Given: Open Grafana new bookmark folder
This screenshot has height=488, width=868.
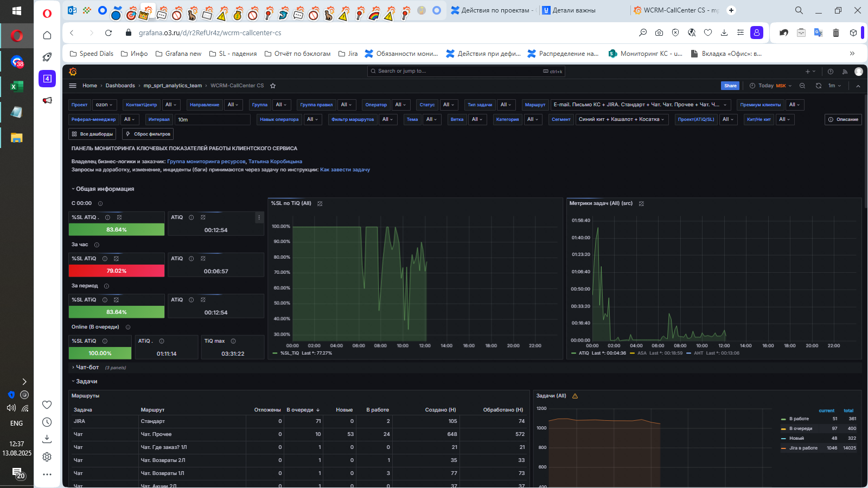Looking at the screenshot, I should click(178, 54).
